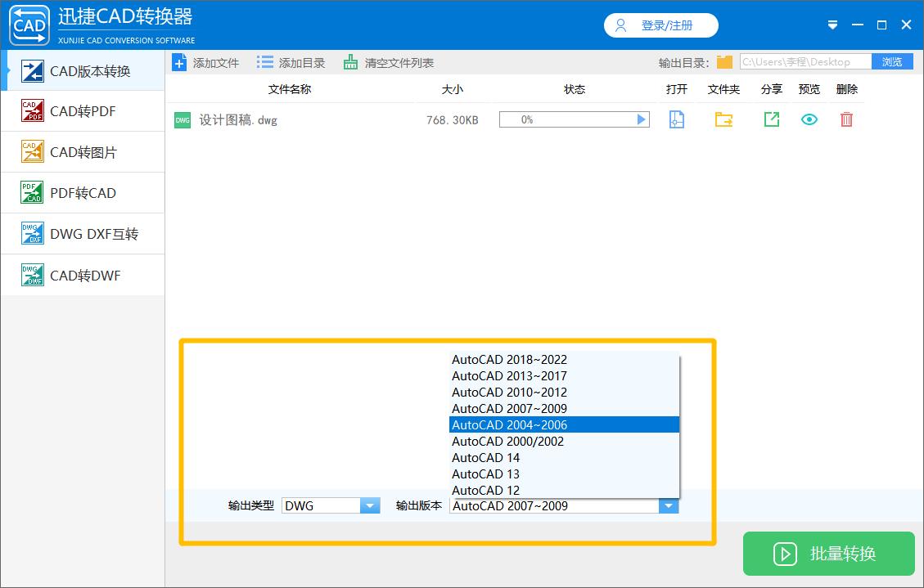Delete 设计图稿.dwg from the list
This screenshot has height=588, width=924.
(846, 119)
